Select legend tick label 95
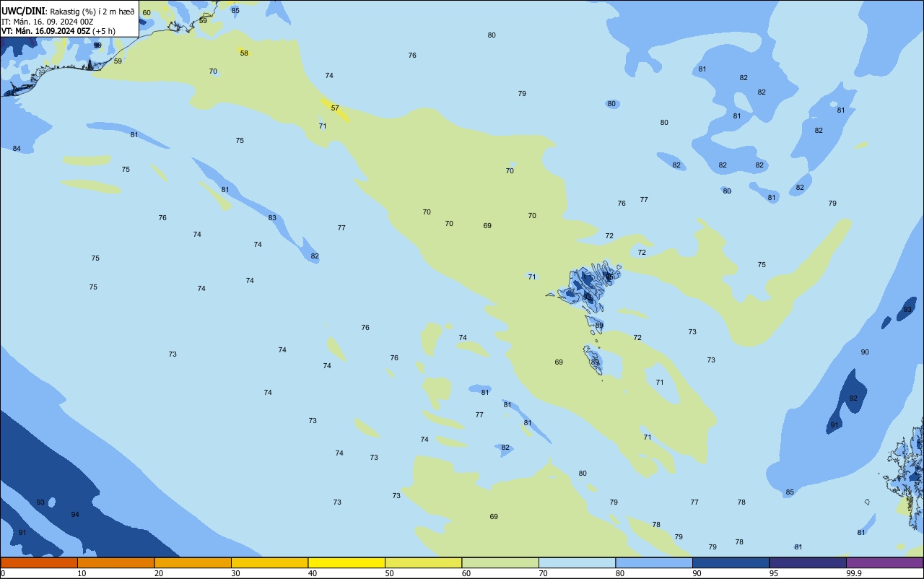 (x=774, y=573)
